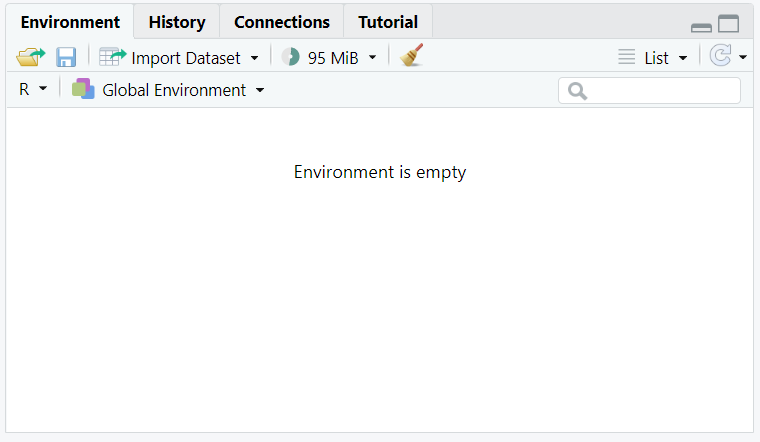The height and width of the screenshot is (442, 760).
Task: Switch to the History tab
Action: pos(177,22)
